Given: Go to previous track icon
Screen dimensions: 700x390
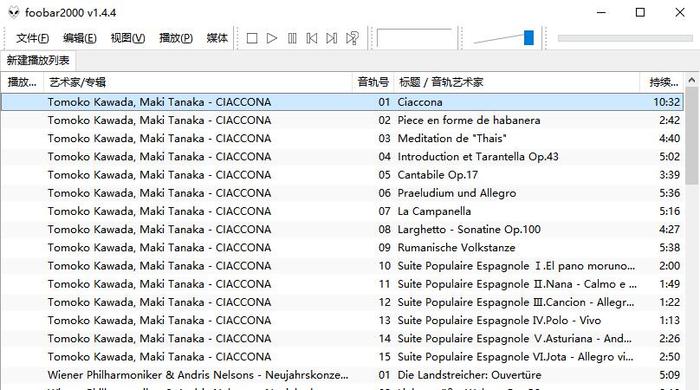Looking at the screenshot, I should tap(312, 38).
